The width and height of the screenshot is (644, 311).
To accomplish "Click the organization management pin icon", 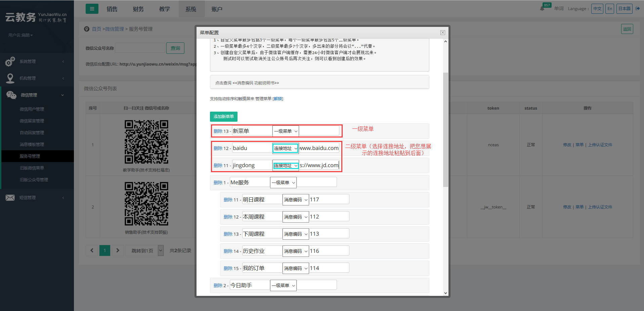I will point(10,78).
